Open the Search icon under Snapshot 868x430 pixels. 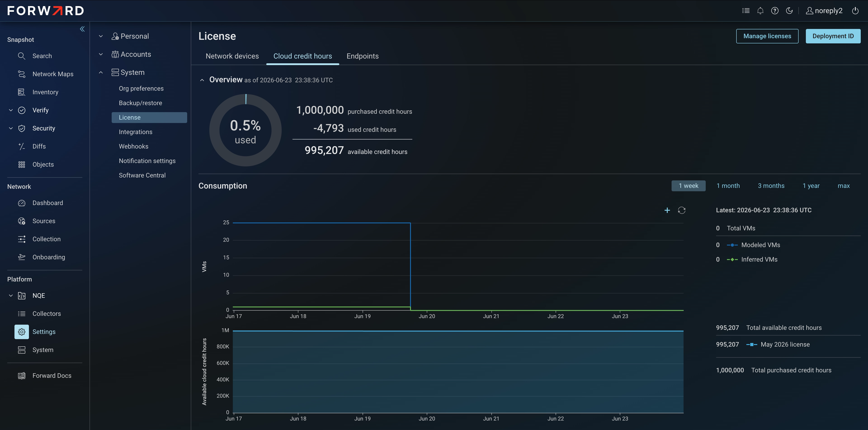[21, 56]
